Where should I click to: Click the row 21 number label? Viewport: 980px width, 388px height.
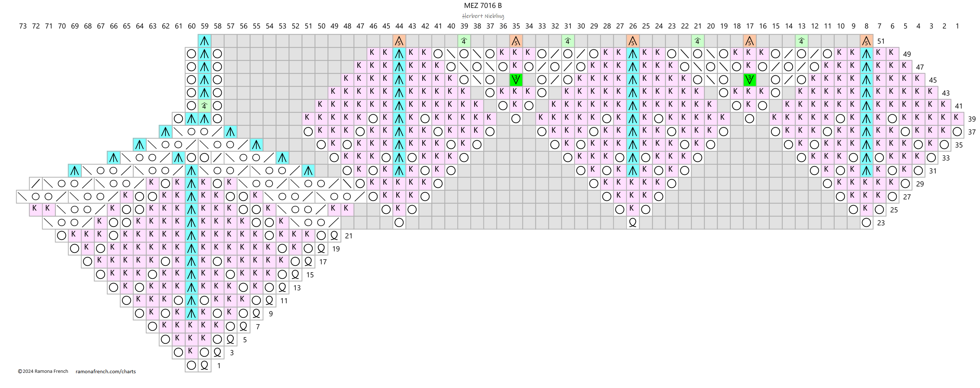[348, 236]
